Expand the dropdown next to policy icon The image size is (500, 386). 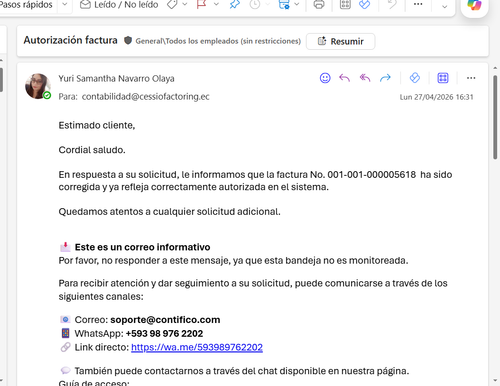pos(297,5)
